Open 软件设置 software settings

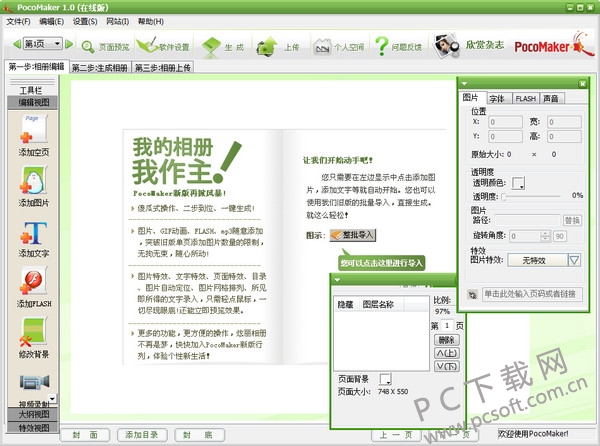click(163, 46)
